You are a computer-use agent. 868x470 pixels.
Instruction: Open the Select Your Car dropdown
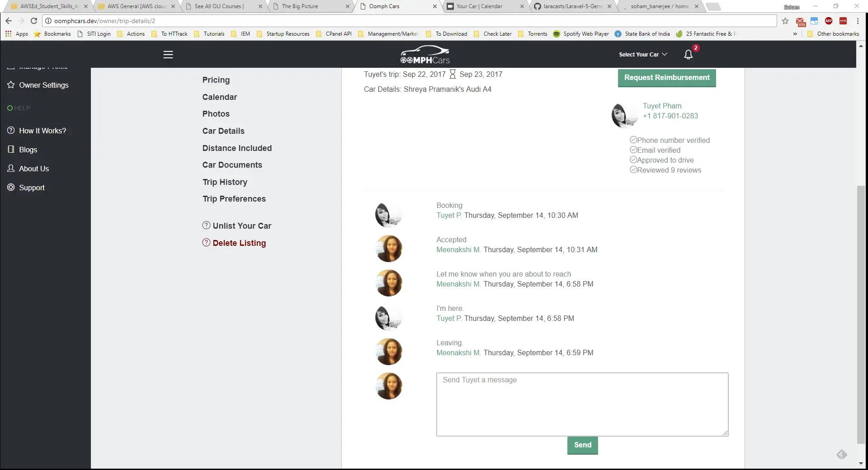point(642,54)
